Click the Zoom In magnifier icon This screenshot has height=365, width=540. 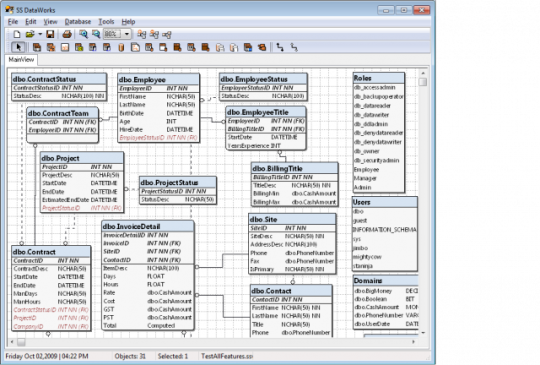tap(83, 34)
